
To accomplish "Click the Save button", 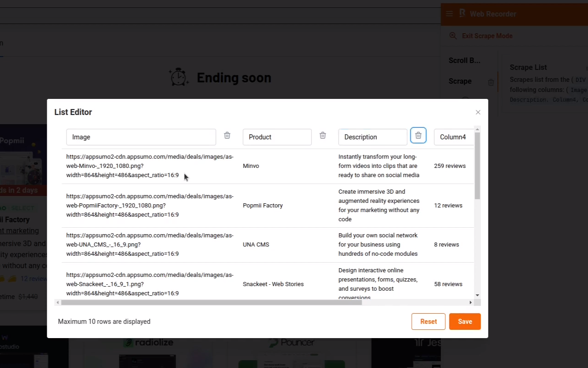I will [x=465, y=322].
